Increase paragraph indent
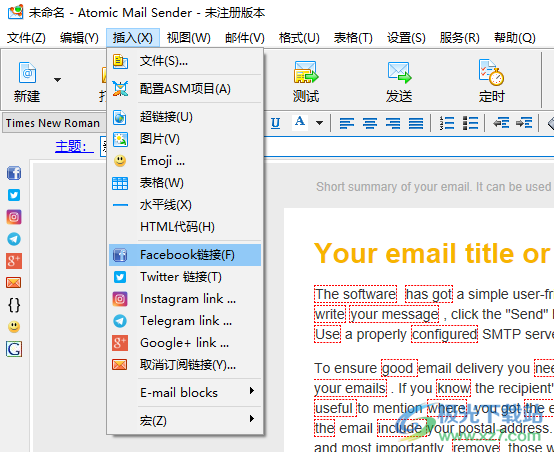The height and width of the screenshot is (452, 554). coord(524,123)
